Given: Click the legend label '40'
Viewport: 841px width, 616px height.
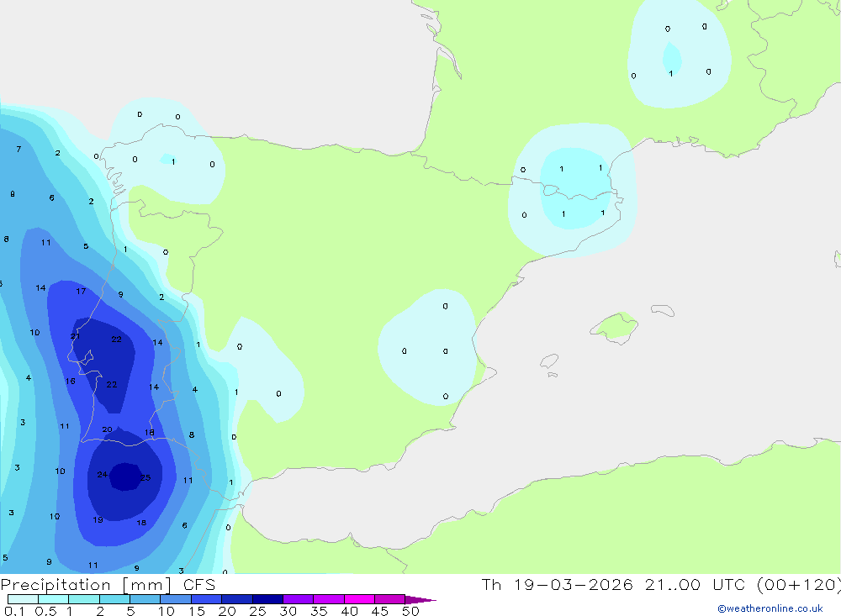Looking at the screenshot, I should [349, 611].
